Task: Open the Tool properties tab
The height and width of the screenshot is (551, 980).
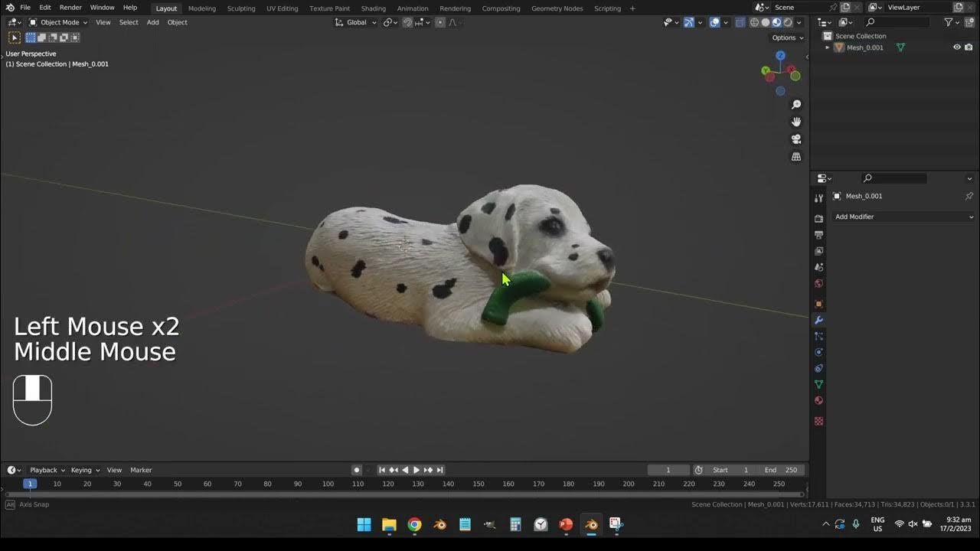Action: tap(818, 198)
